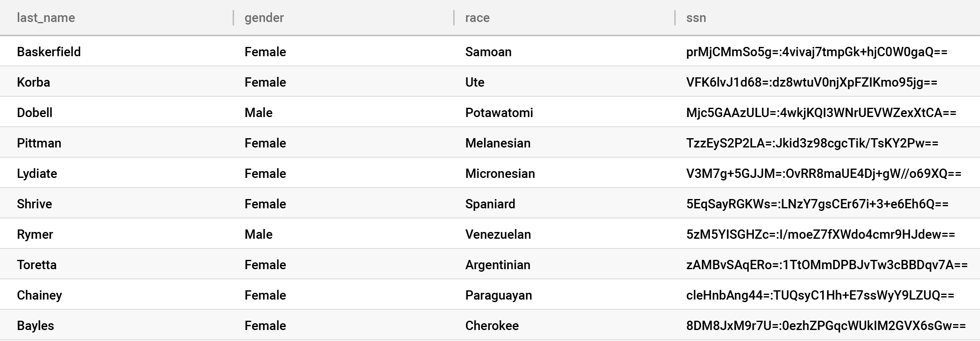Click Rymer's Male gender cell

coord(259,234)
